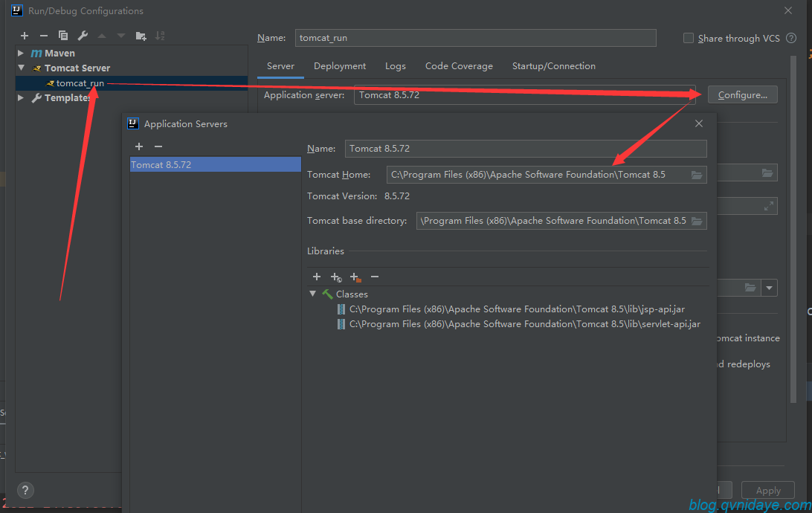Screen dimensions: 812x513
Task: Toggle Share through VCS checkbox
Action: pyautogui.click(x=689, y=38)
